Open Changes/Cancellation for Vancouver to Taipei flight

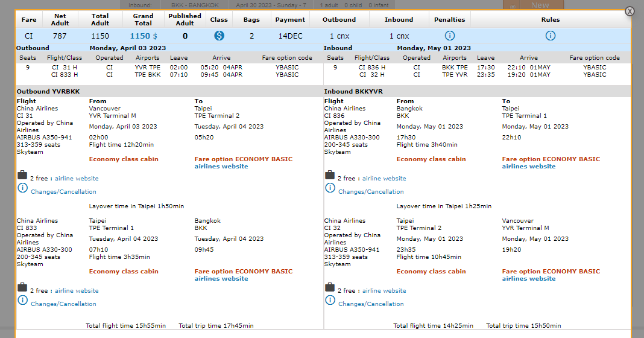pyautogui.click(x=63, y=192)
